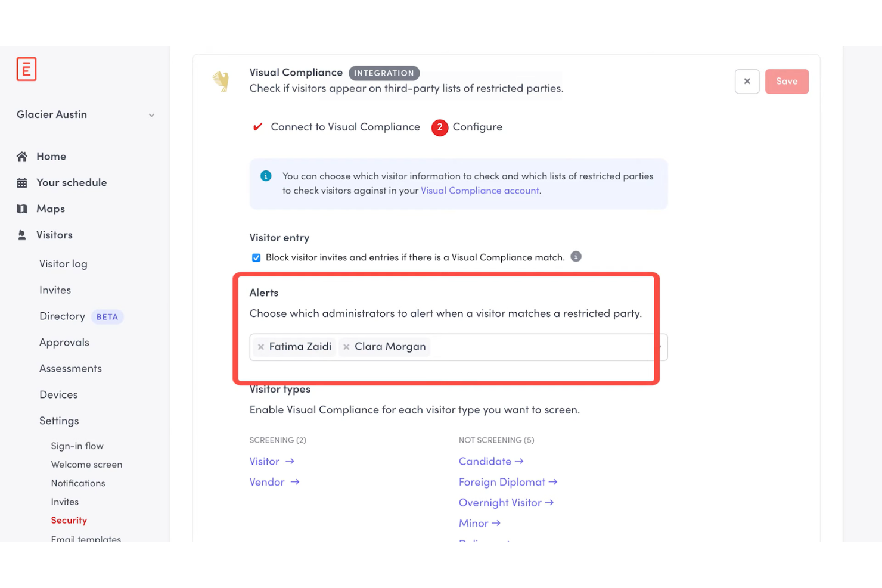Remove Fatima Zaidi from alerts
The width and height of the screenshot is (882, 588).
pos(261,347)
